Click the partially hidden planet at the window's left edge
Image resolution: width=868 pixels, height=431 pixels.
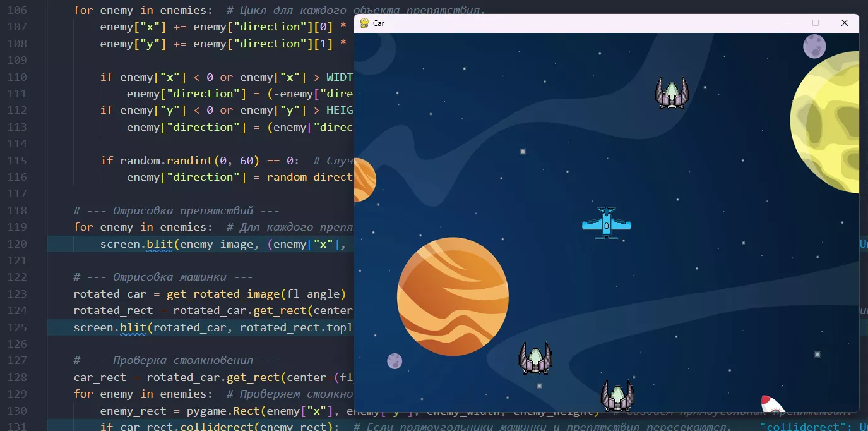pos(363,179)
